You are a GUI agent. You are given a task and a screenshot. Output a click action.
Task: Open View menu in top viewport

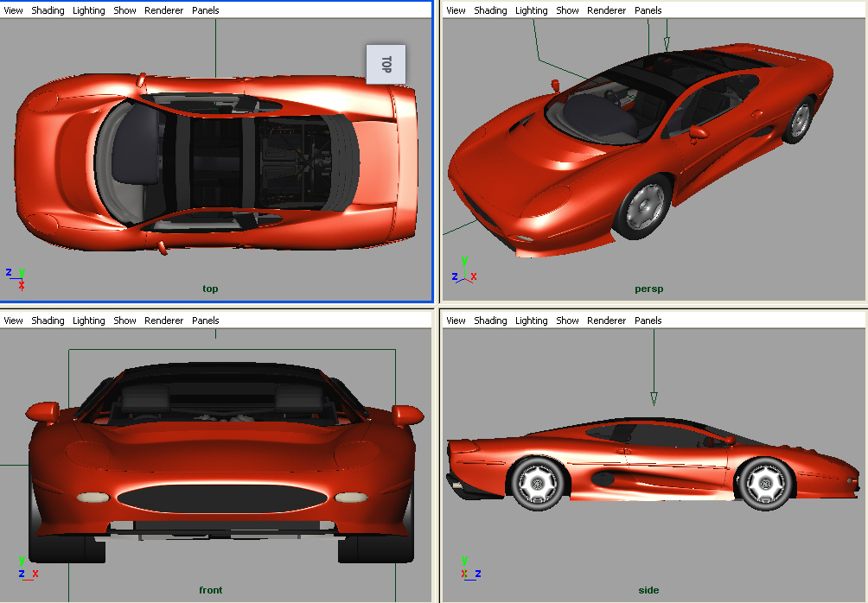[13, 10]
